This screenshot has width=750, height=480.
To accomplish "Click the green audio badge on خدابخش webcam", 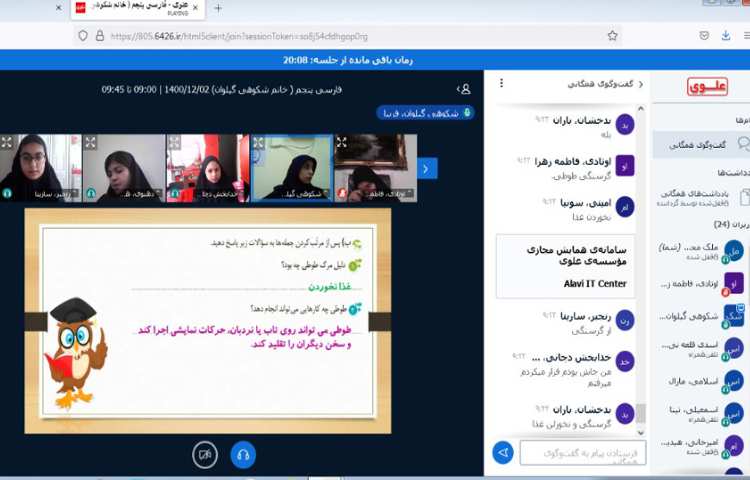I will point(175,193).
